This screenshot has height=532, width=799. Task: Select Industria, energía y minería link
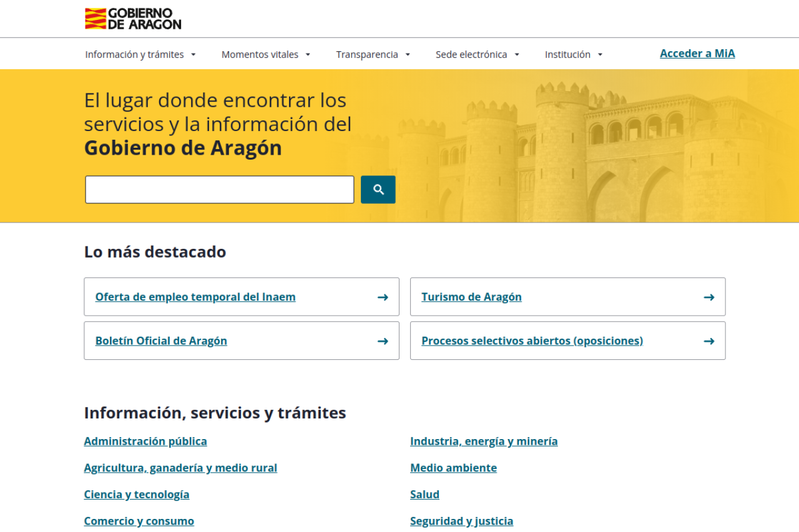point(484,441)
